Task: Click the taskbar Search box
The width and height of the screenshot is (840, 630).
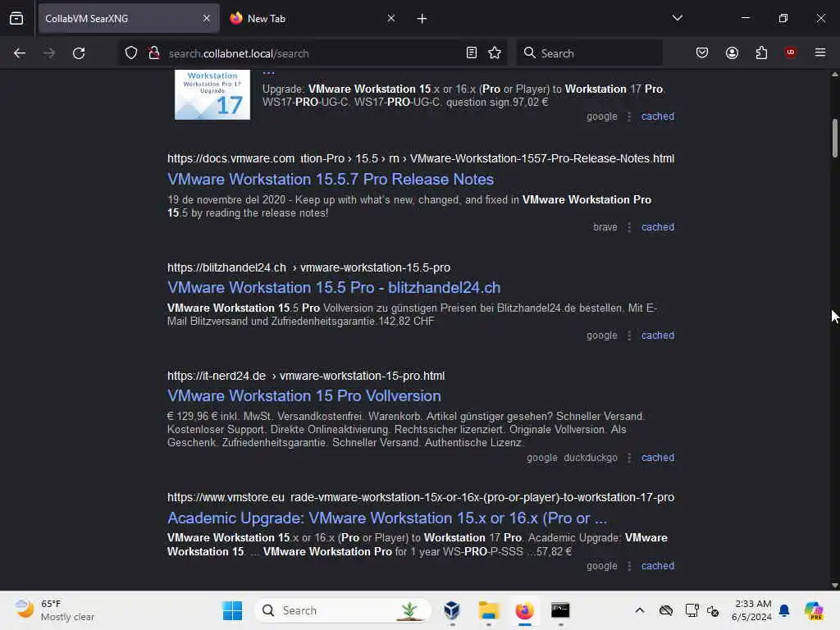Action: [343, 610]
